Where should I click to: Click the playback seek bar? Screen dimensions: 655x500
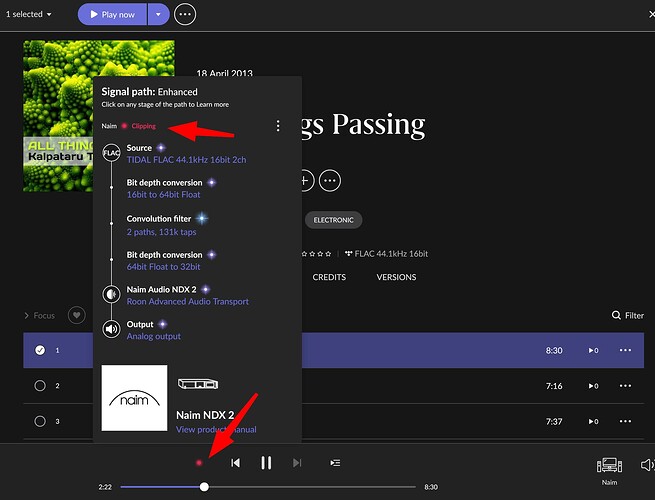268,487
